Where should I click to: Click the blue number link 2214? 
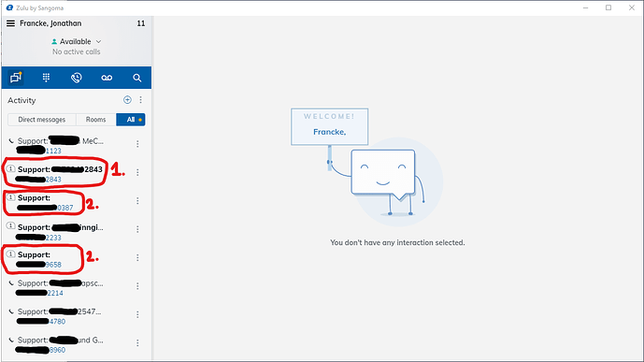(55, 293)
